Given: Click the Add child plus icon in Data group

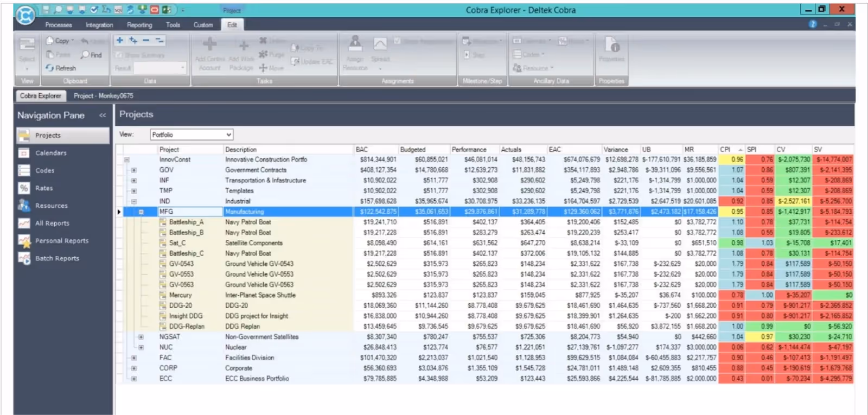Looking at the screenshot, I should click(x=133, y=40).
